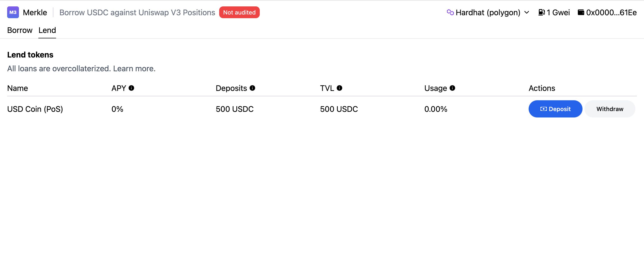Click the Actions column header
644x260 pixels.
tap(542, 88)
